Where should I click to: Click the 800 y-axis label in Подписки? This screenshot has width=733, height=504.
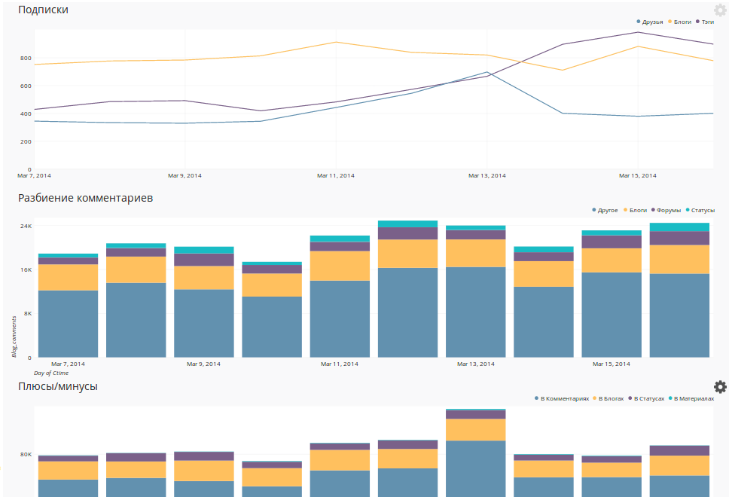click(26, 58)
